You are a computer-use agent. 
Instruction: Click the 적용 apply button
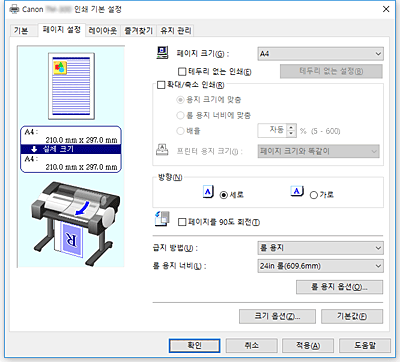click(308, 346)
